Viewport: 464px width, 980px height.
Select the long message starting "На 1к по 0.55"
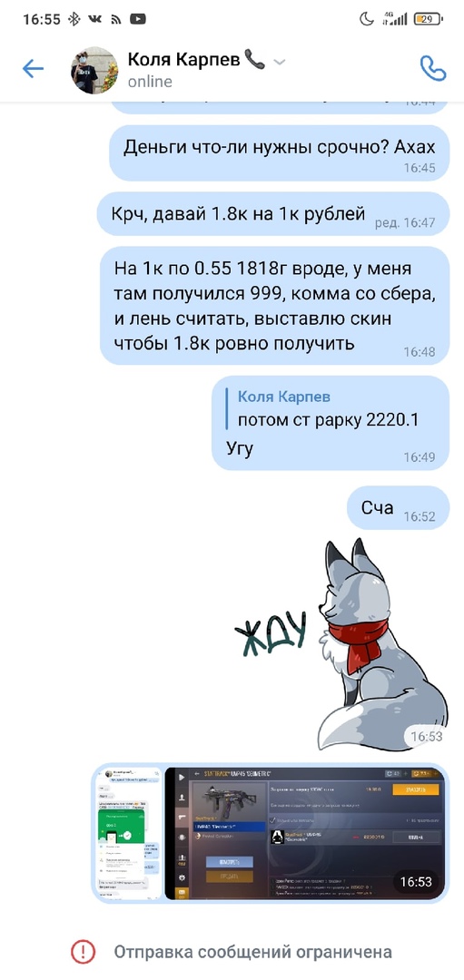274,306
